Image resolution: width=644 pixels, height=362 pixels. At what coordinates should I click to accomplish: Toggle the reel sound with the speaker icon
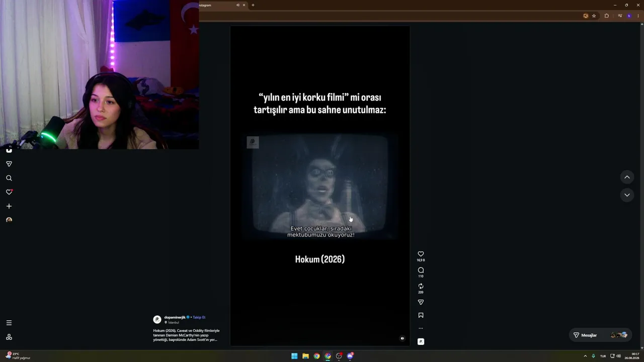[402, 338]
